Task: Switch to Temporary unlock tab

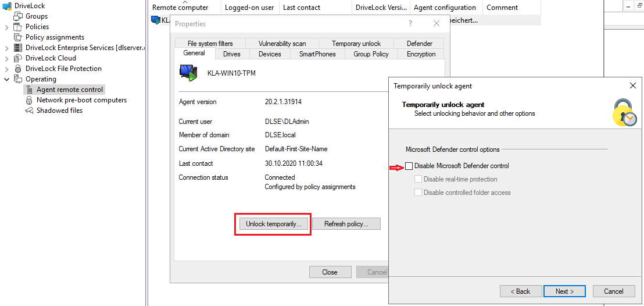Action: point(356,43)
